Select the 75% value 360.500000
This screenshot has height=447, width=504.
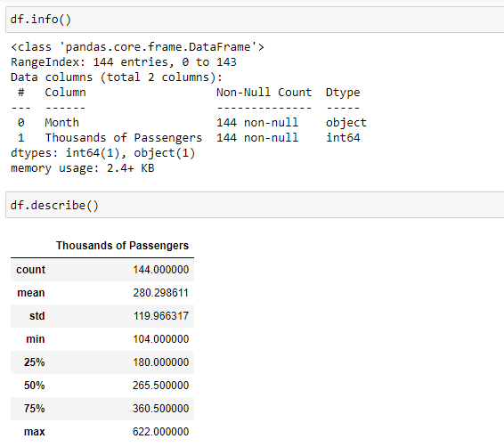160,409
